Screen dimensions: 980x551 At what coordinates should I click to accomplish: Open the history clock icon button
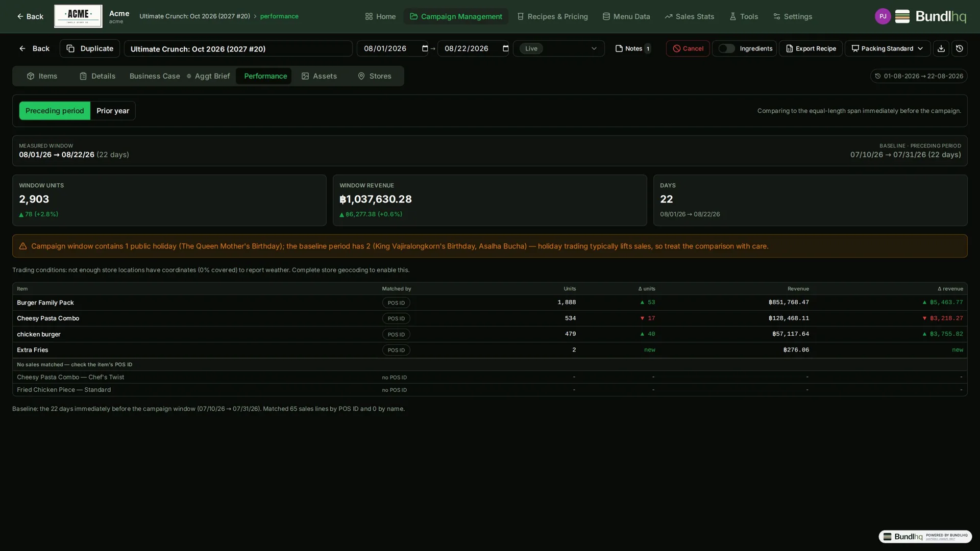click(x=959, y=48)
